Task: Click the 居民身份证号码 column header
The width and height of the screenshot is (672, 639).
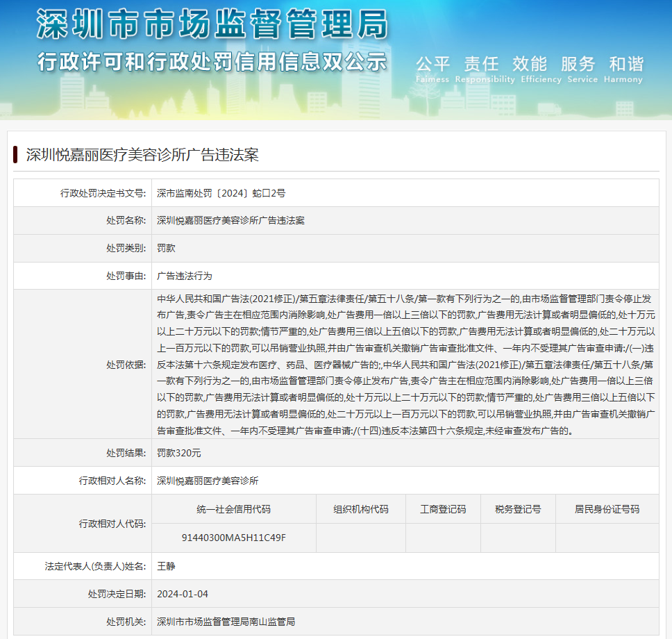Action: tap(607, 509)
